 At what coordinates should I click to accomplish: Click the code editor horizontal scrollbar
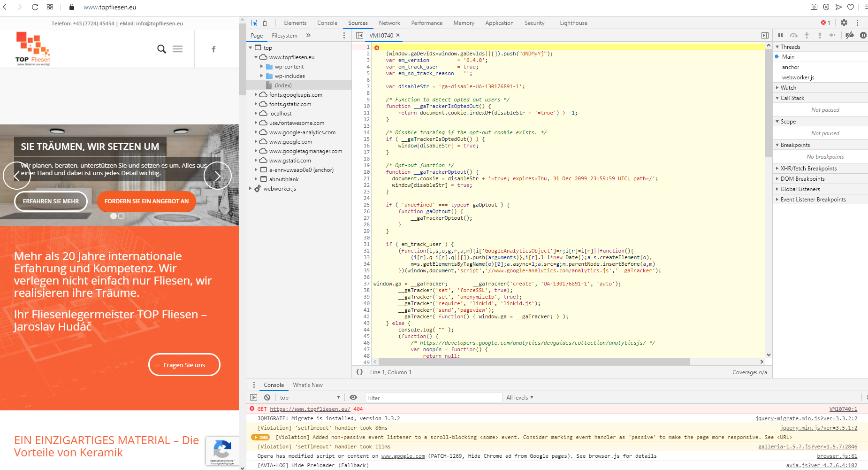(534, 362)
